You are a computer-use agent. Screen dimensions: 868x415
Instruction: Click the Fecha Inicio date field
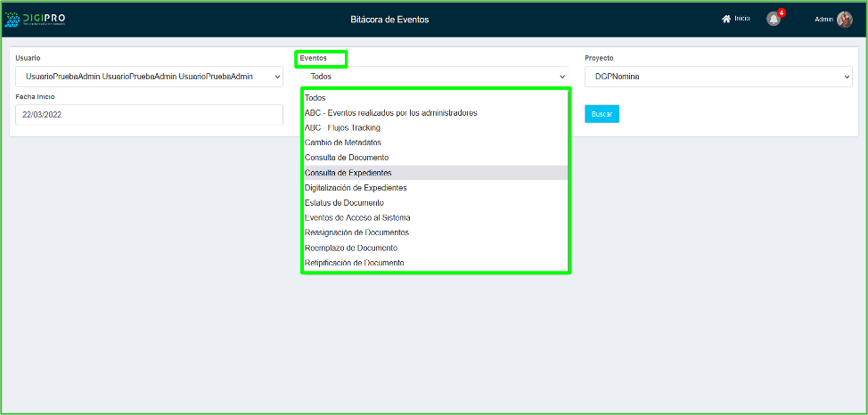tap(149, 115)
